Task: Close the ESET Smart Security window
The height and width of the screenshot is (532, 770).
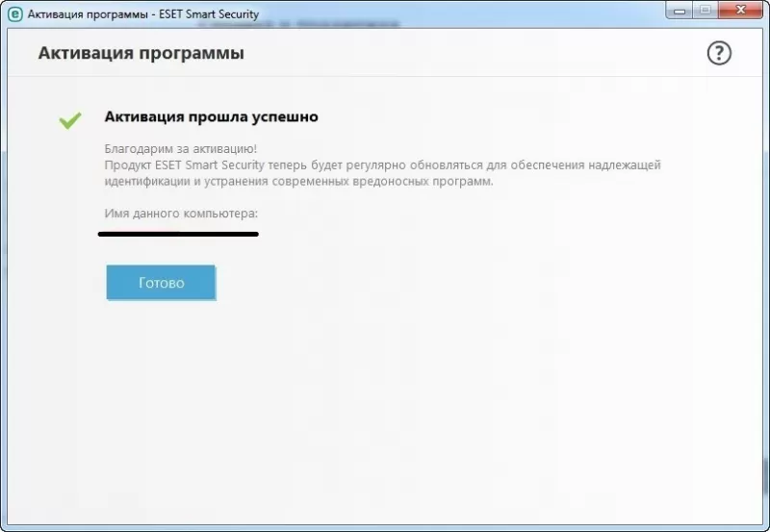Action: pyautogui.click(x=740, y=11)
